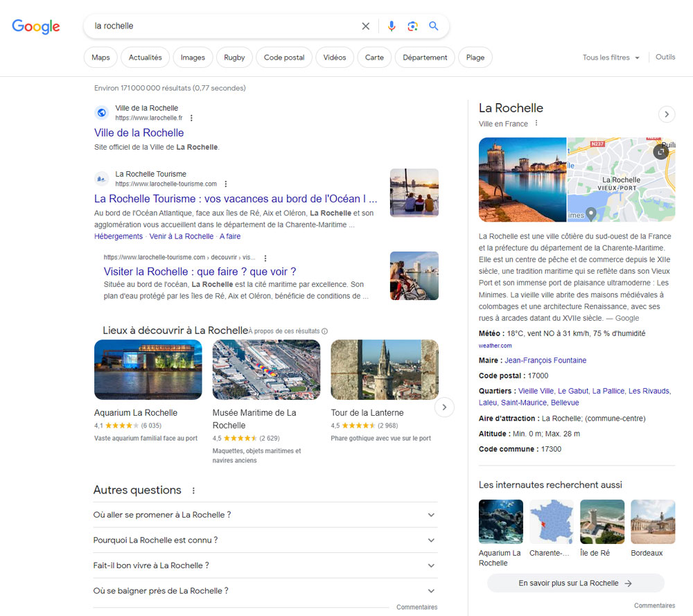Image resolution: width=693 pixels, height=616 pixels.
Task: Open Google Lens image search icon
Action: tap(412, 26)
